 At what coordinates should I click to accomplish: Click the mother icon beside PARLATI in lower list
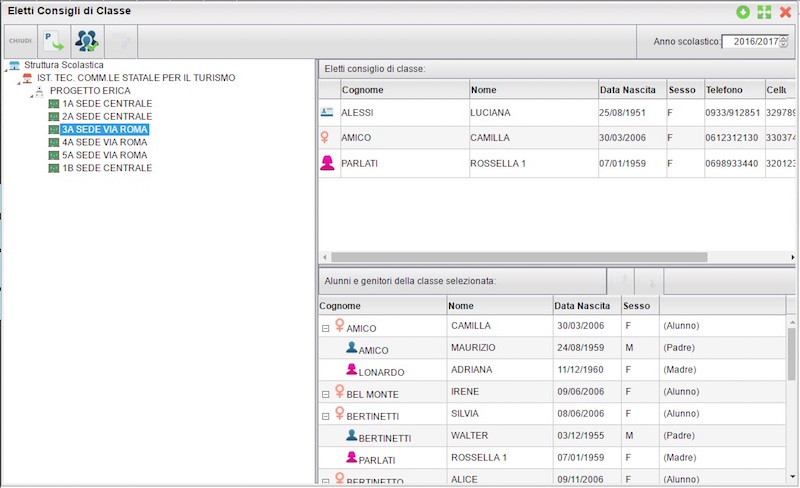(x=352, y=457)
